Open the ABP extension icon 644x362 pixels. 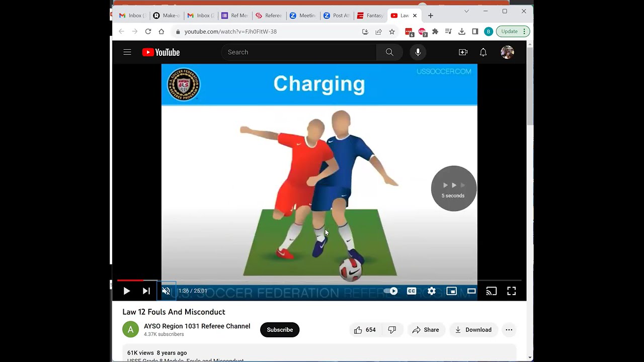click(x=422, y=32)
